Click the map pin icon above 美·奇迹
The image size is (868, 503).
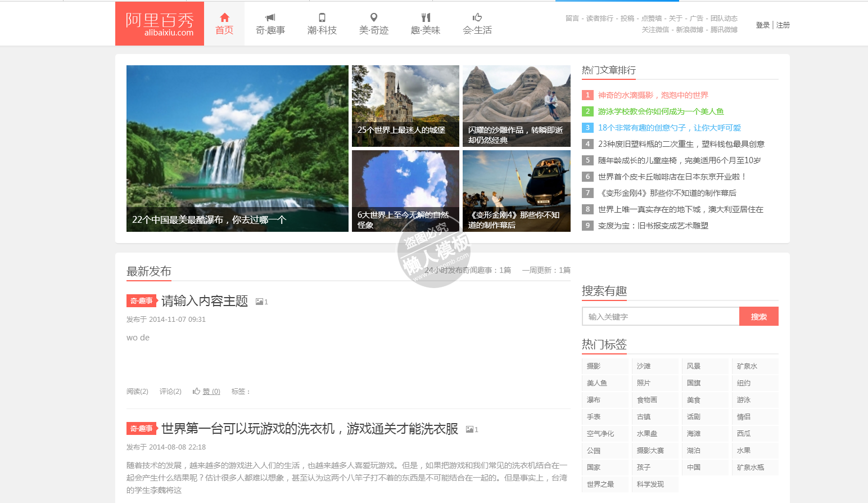(374, 17)
